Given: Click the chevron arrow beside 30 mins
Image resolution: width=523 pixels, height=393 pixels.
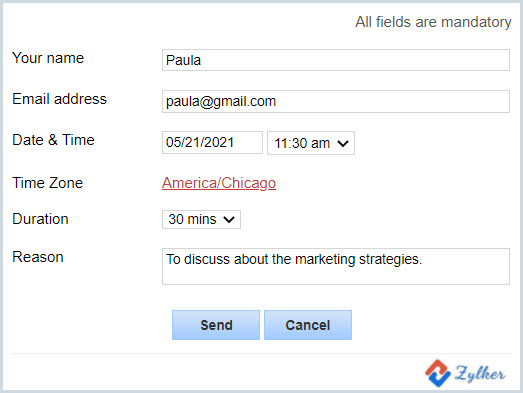Looking at the screenshot, I should (229, 220).
